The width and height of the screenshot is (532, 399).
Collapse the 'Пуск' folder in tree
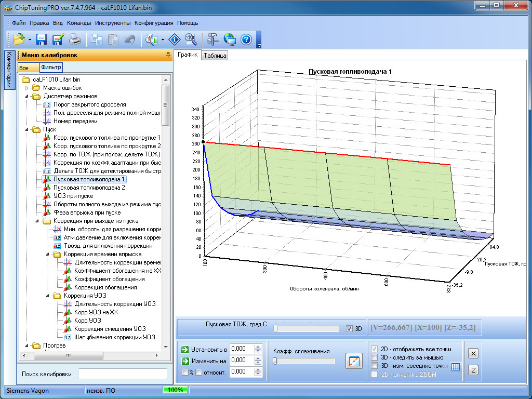tap(27, 129)
